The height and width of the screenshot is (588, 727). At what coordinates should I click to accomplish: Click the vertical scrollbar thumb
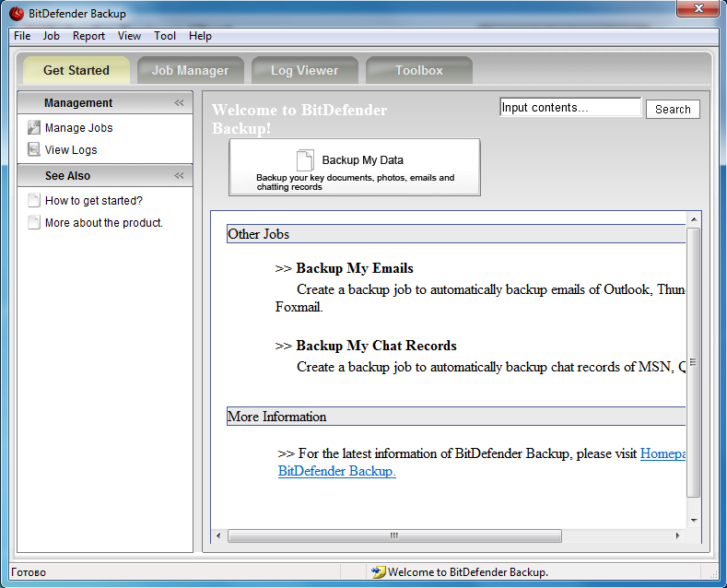pyautogui.click(x=694, y=362)
